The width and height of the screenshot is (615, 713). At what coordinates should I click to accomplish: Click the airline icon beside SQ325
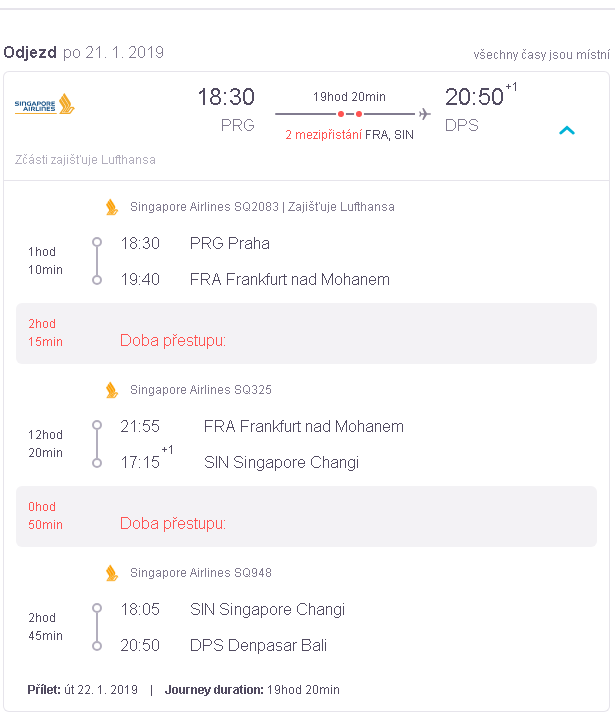[x=112, y=390]
